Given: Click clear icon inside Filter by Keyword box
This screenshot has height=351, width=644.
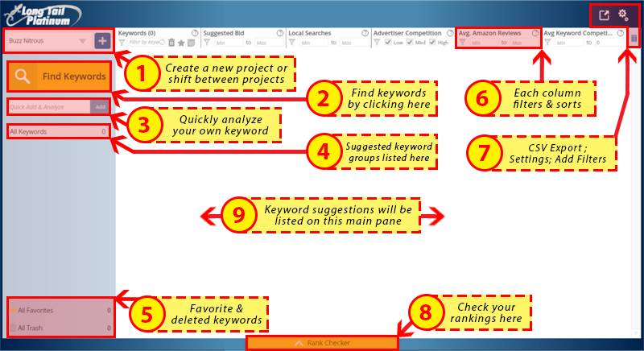Looking at the screenshot, I should [163, 43].
